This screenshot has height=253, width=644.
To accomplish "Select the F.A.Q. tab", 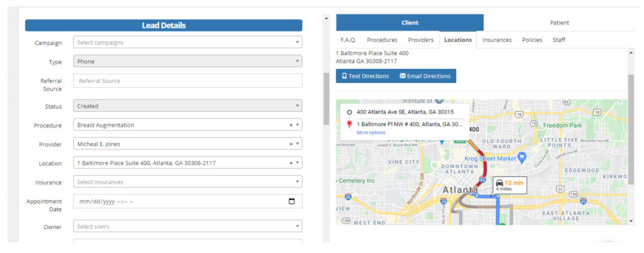I will click(x=348, y=40).
